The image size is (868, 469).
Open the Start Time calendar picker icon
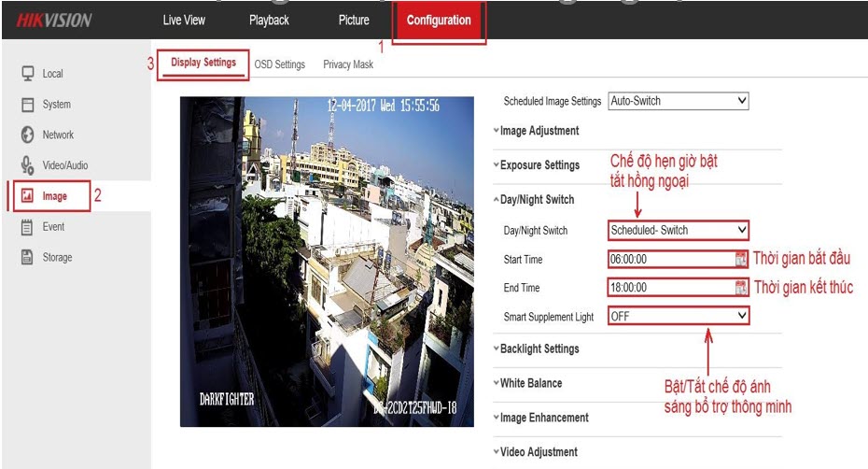coord(742,260)
